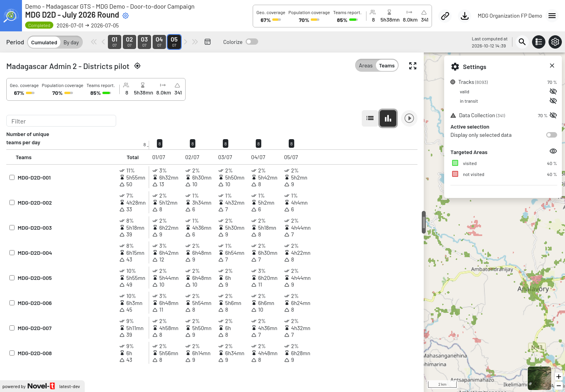Open the map settings gear button

(x=555, y=42)
